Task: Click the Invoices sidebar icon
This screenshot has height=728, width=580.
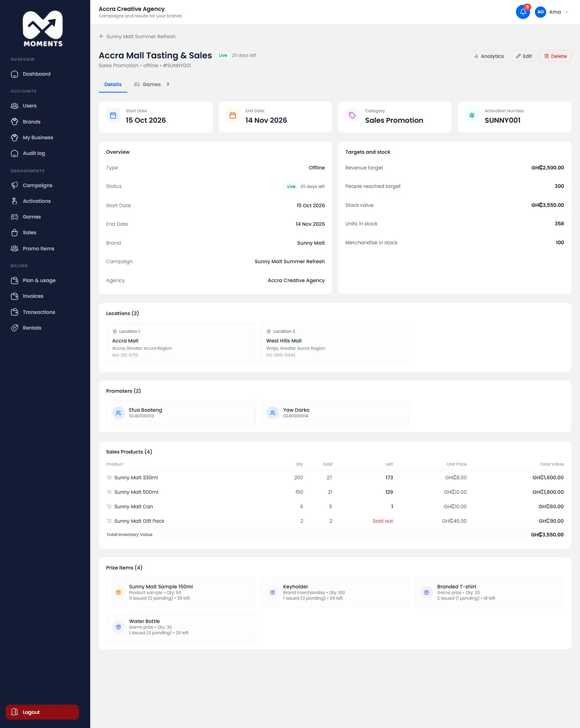Action: tap(14, 296)
